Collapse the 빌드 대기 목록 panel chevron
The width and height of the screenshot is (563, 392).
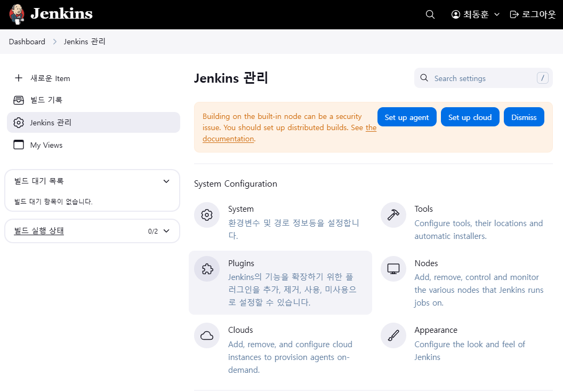[x=166, y=181]
